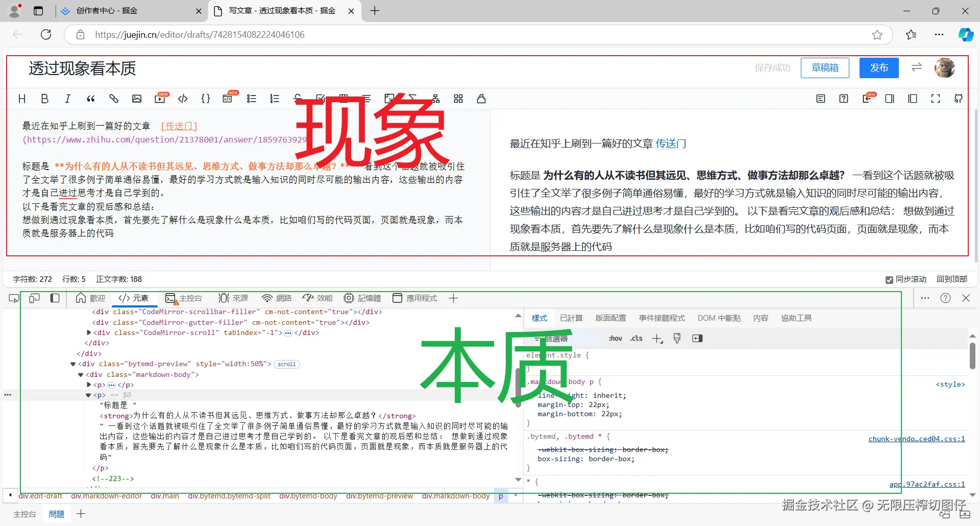The width and height of the screenshot is (980, 526).
Task: Insert a blockquote
Action: pyautogui.click(x=91, y=99)
